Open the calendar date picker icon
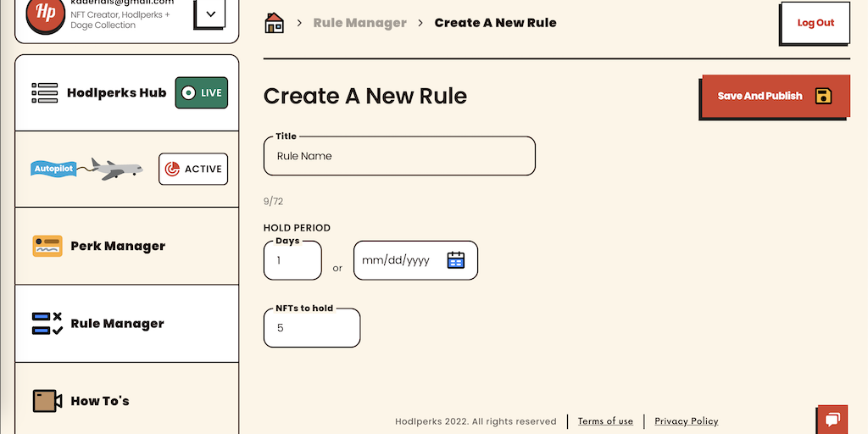 (x=456, y=260)
